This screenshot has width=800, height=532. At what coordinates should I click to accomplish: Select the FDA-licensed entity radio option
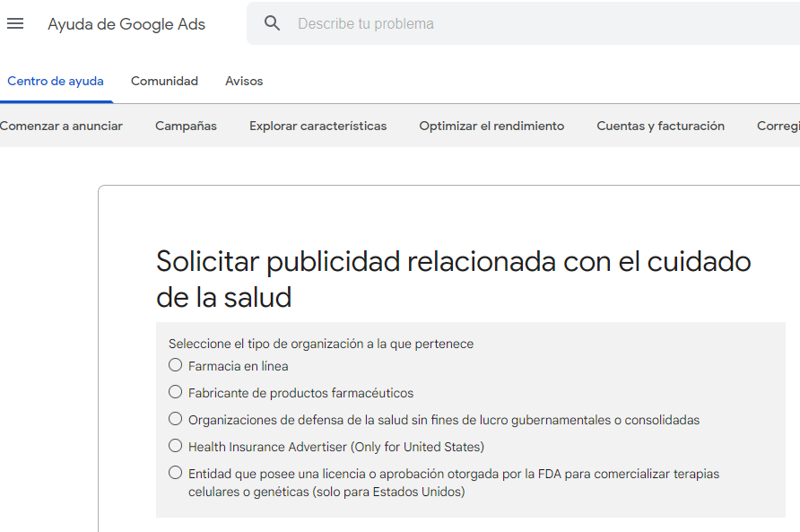176,473
